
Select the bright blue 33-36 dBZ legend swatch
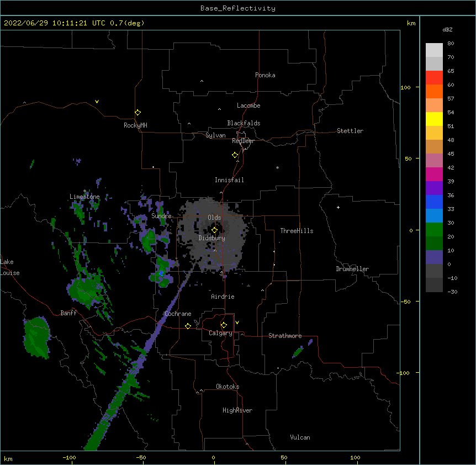tap(434, 202)
